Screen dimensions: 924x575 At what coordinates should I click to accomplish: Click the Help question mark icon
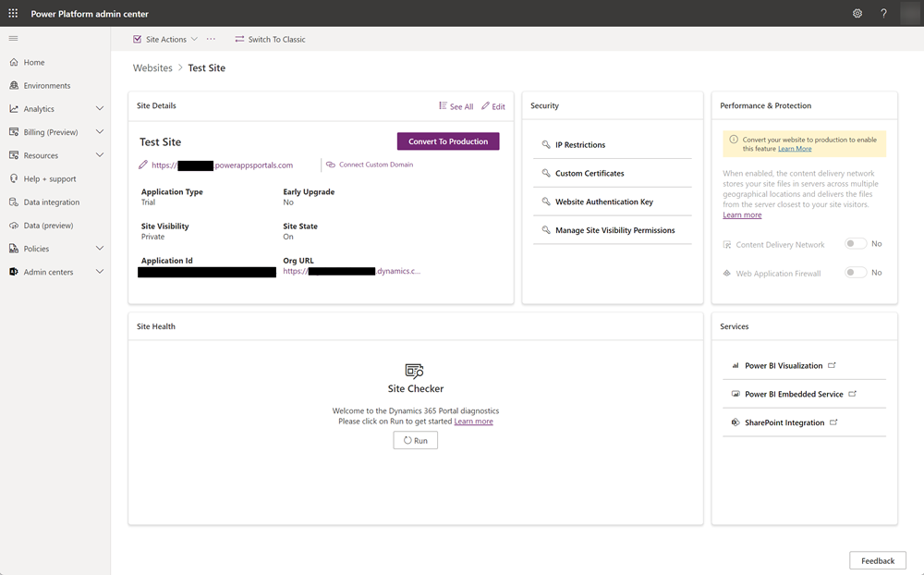coord(883,13)
